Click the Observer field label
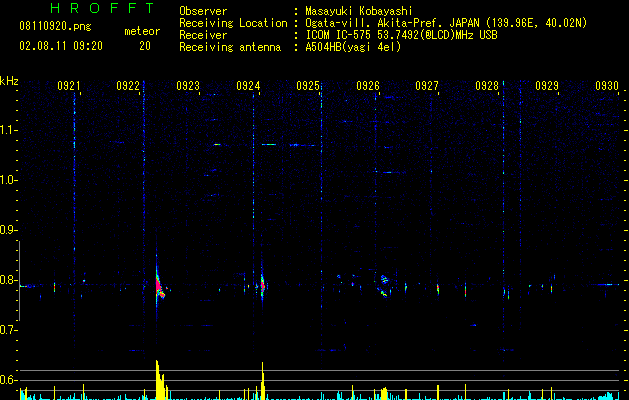 tap(203, 11)
